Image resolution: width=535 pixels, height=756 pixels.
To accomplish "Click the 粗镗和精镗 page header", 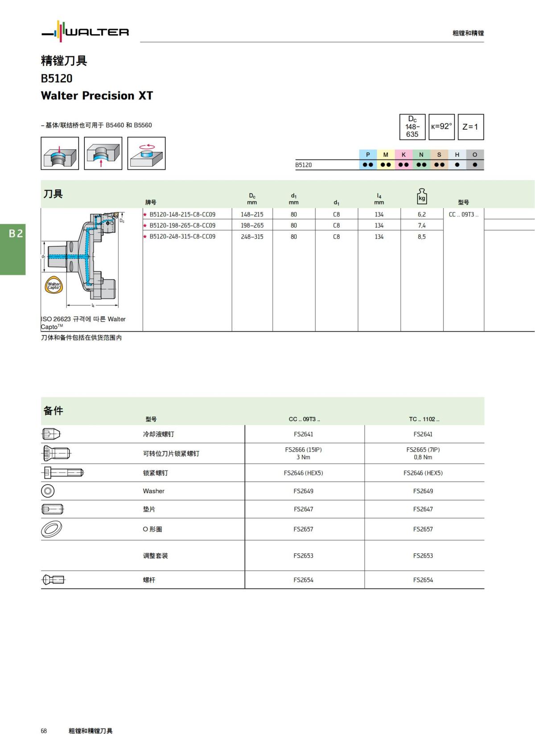I will 468,33.
